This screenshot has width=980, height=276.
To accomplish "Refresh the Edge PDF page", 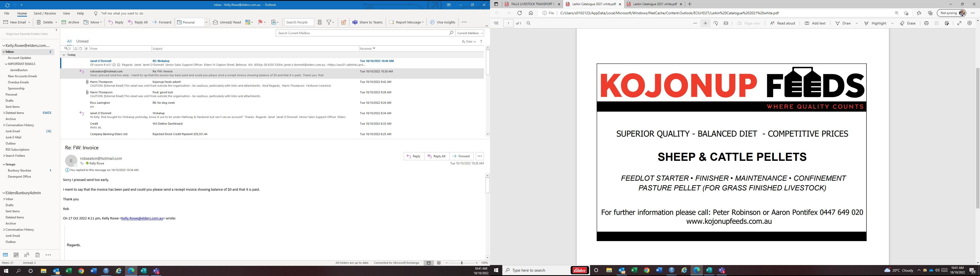I will coord(519,13).
